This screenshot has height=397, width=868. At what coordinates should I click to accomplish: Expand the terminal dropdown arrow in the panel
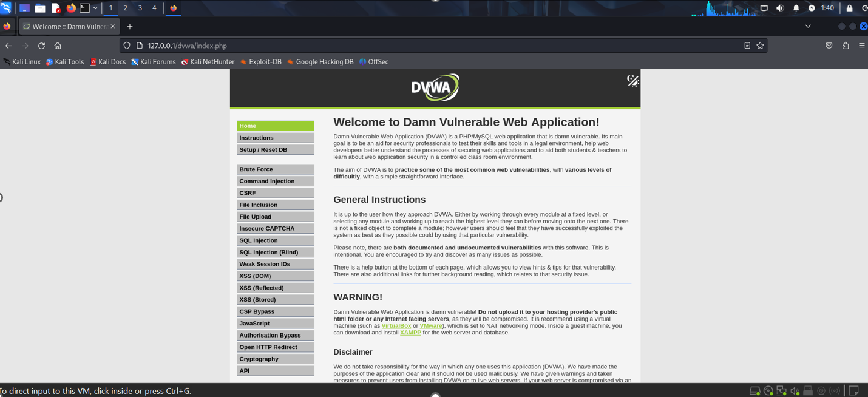pyautogui.click(x=95, y=8)
